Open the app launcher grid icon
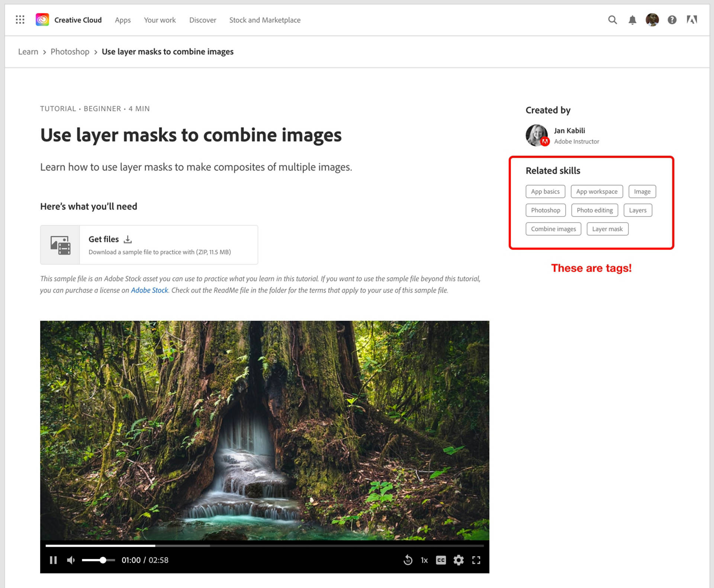 click(x=20, y=20)
